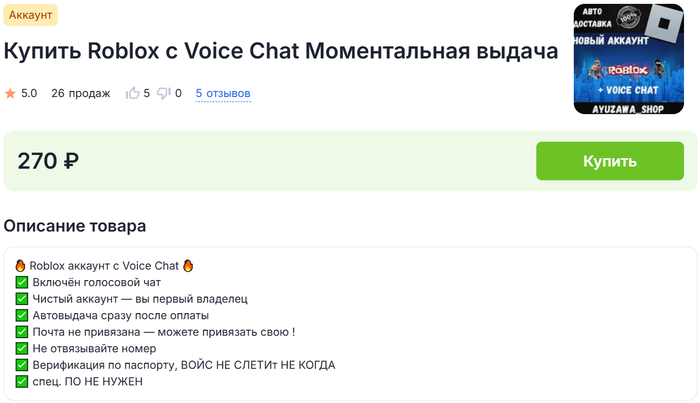Click the checkmark beside 'Не отвязывайте номер'
Screen dimensions: 700x403
pyautogui.click(x=22, y=348)
